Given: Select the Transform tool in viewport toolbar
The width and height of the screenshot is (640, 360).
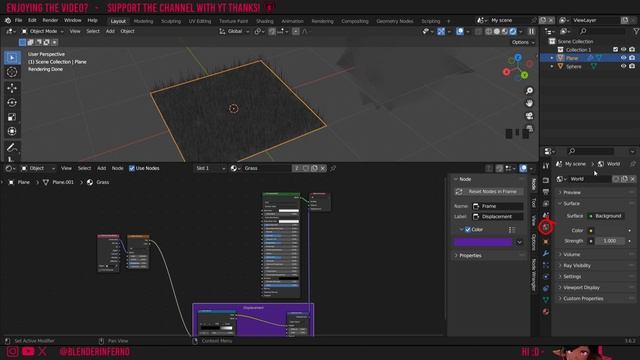Looking at the screenshot, I should point(12,131).
